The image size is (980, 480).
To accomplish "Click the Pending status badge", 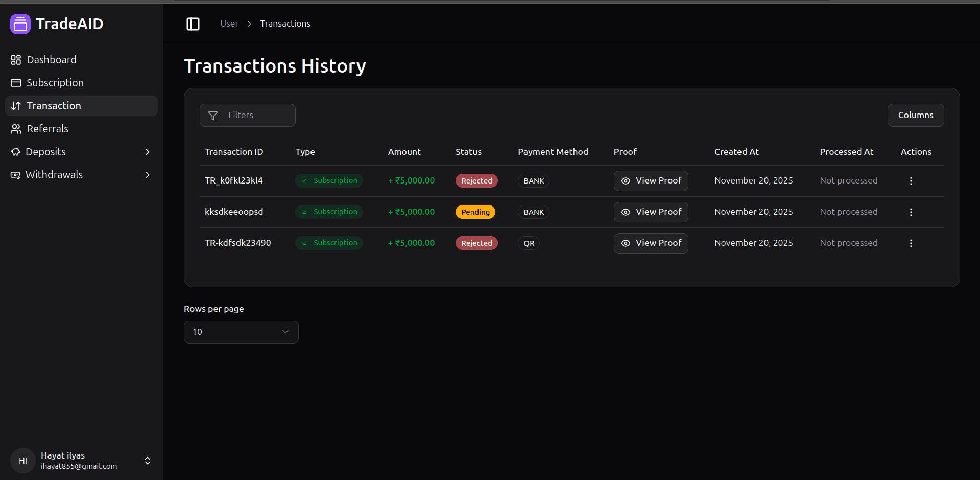I will [x=475, y=212].
